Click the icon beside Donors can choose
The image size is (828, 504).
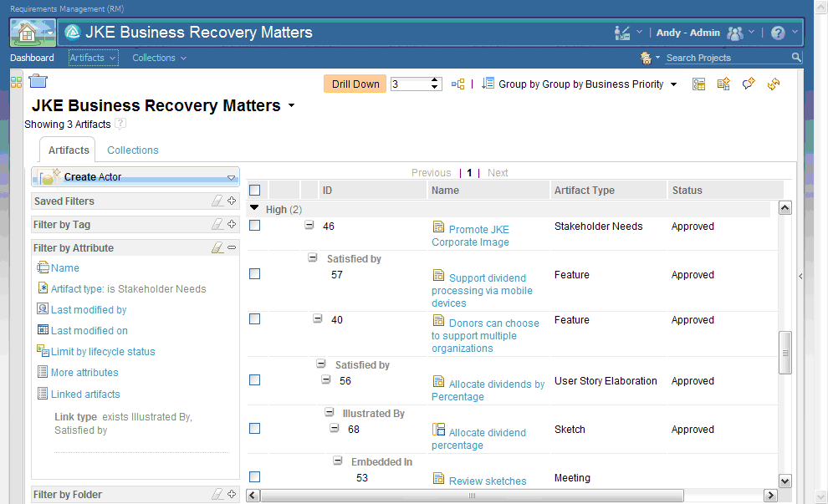pyautogui.click(x=438, y=320)
